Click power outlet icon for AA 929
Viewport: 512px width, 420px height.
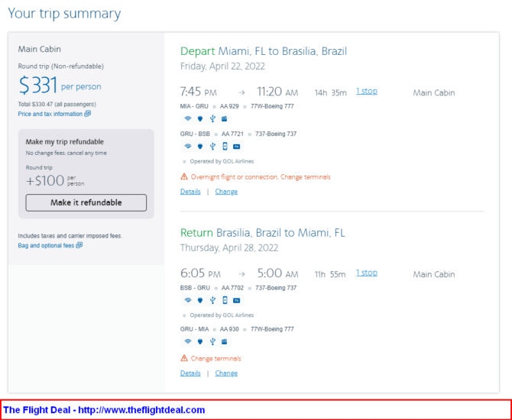pos(200,119)
